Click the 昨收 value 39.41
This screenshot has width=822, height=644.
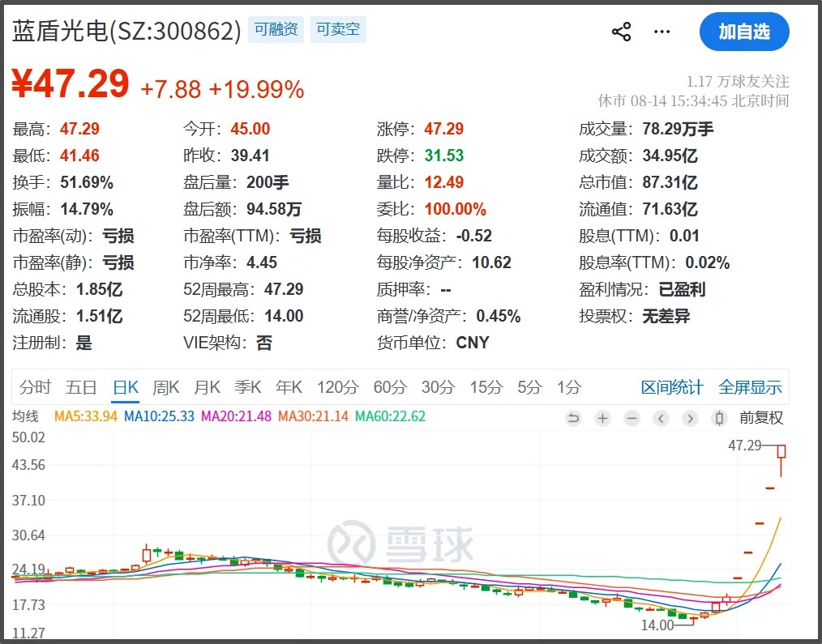click(x=250, y=156)
